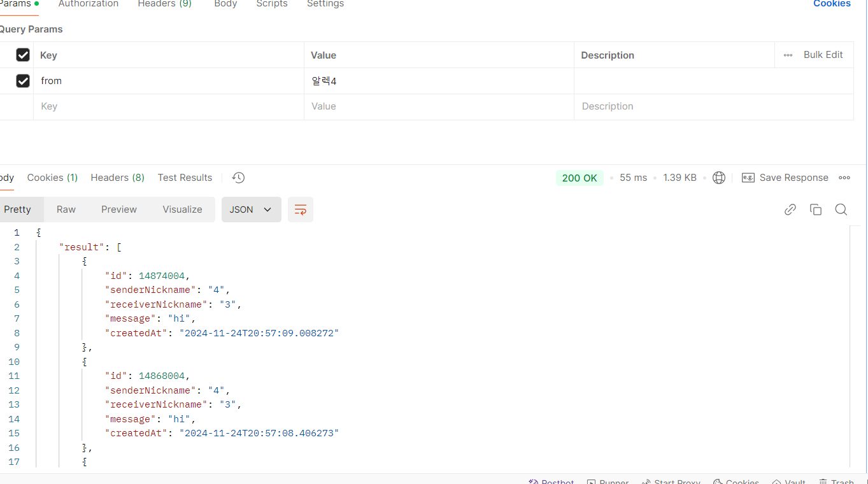Open query params ellipsis column options

[x=788, y=55]
